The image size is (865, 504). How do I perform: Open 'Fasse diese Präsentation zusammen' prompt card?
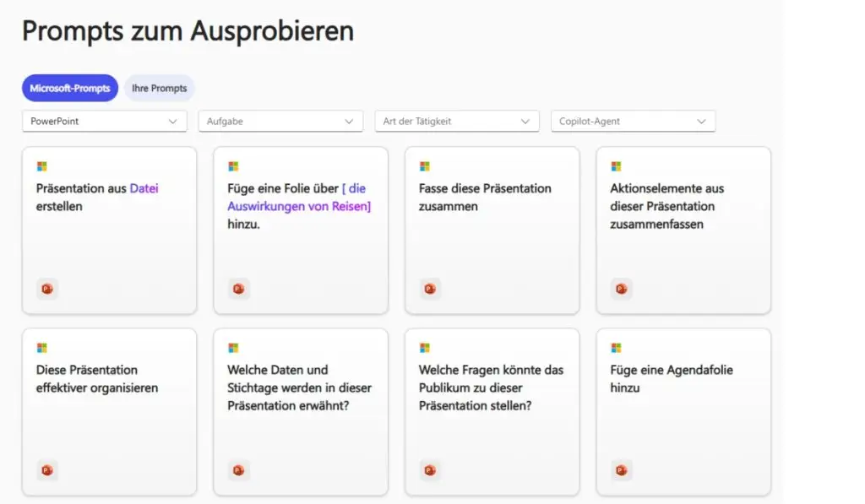click(x=492, y=230)
